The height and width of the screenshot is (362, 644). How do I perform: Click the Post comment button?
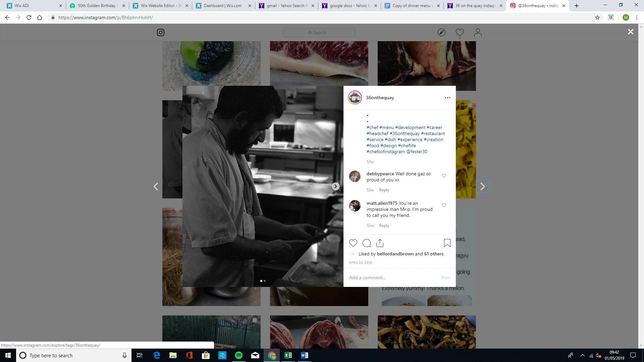click(446, 278)
